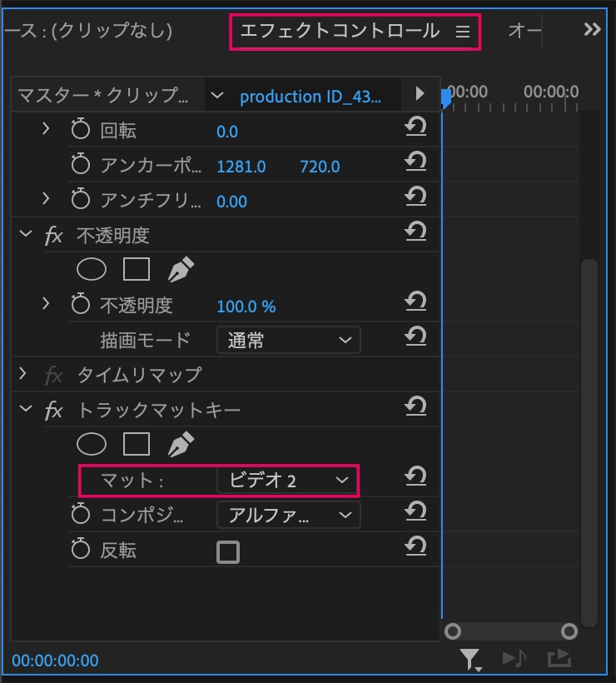The width and height of the screenshot is (616, 683).
Task: Select pen mask tool under 不透明度
Action: click(181, 269)
